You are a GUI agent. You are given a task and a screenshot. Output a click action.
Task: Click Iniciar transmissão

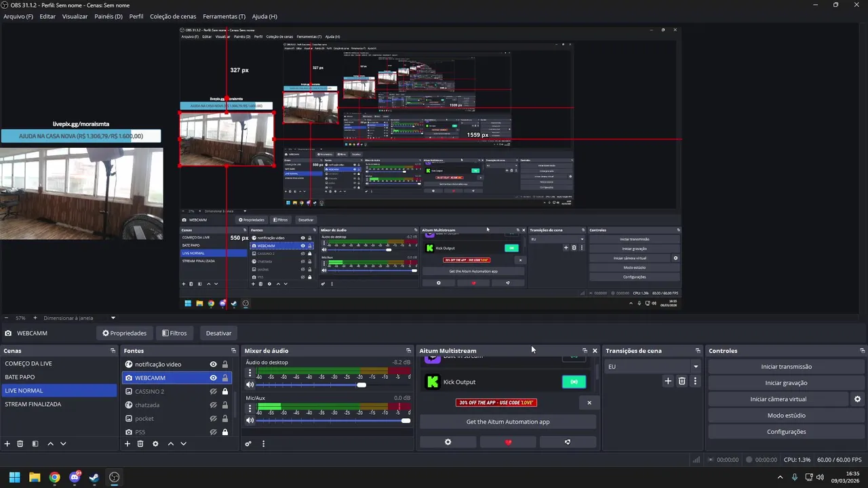[786, 367]
